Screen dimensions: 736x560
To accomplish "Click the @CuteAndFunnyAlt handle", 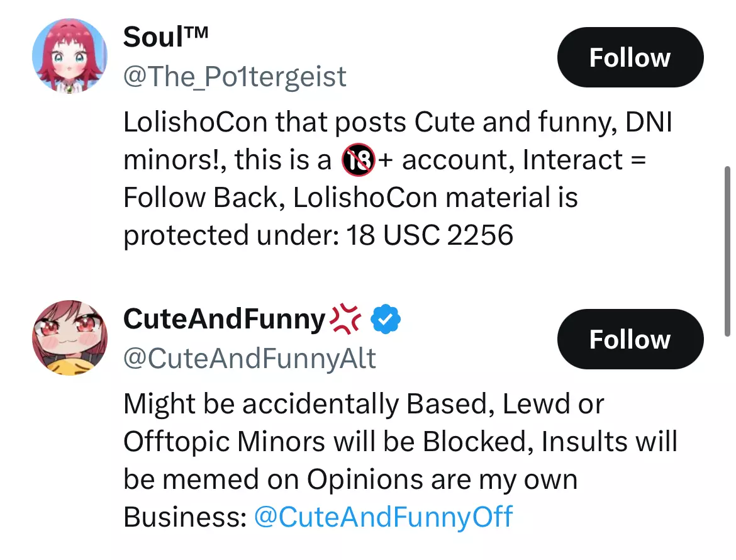I will click(250, 358).
